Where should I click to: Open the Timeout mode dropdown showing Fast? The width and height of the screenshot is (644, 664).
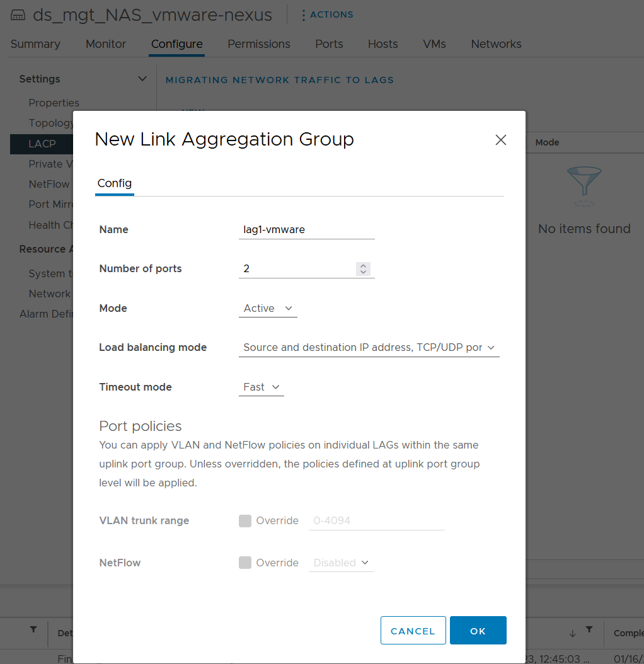(261, 387)
